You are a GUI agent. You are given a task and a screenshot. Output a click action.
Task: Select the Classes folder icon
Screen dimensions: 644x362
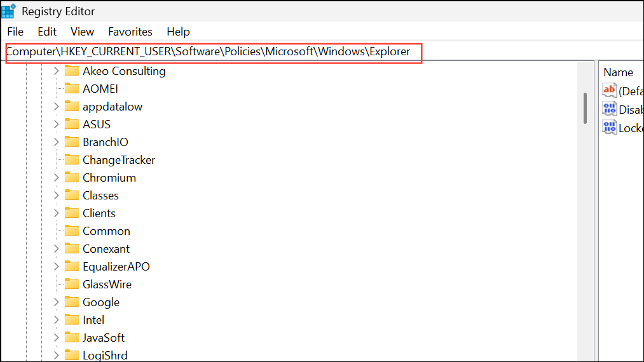pos(71,195)
